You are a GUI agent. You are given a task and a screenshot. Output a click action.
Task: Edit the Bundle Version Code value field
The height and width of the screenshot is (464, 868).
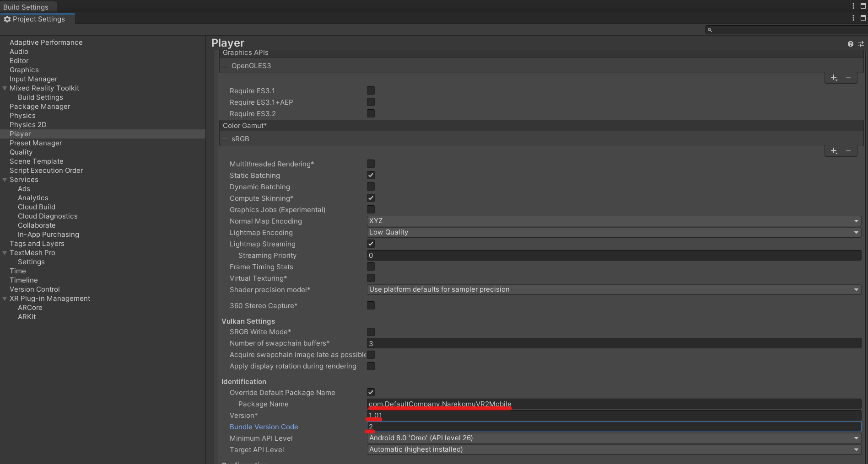pos(614,427)
